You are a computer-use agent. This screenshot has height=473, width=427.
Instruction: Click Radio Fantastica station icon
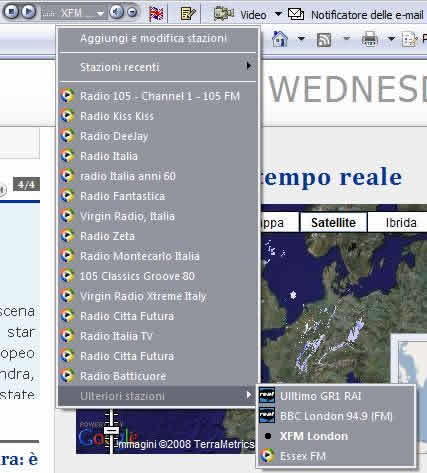[68, 196]
